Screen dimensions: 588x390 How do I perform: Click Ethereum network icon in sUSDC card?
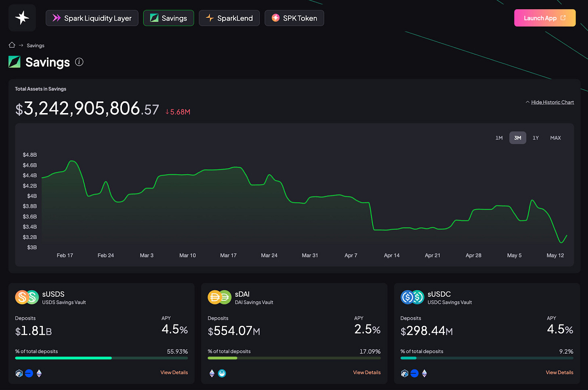click(x=424, y=373)
